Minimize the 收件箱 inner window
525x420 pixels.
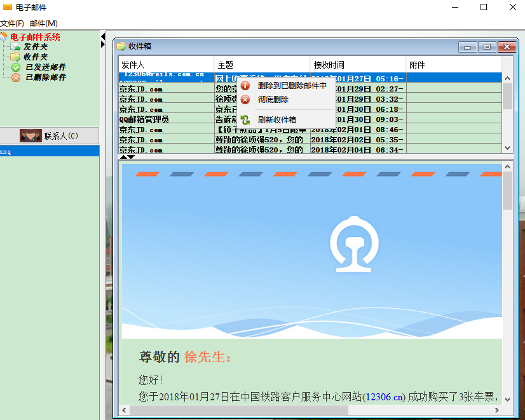(x=467, y=47)
